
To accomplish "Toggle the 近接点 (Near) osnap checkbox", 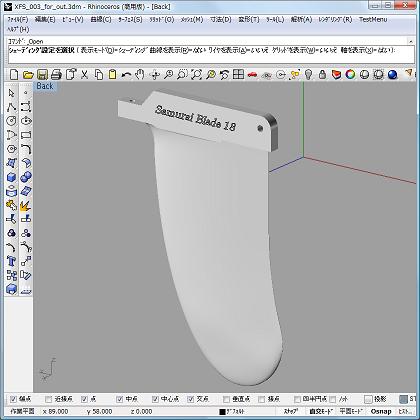I will (49, 399).
